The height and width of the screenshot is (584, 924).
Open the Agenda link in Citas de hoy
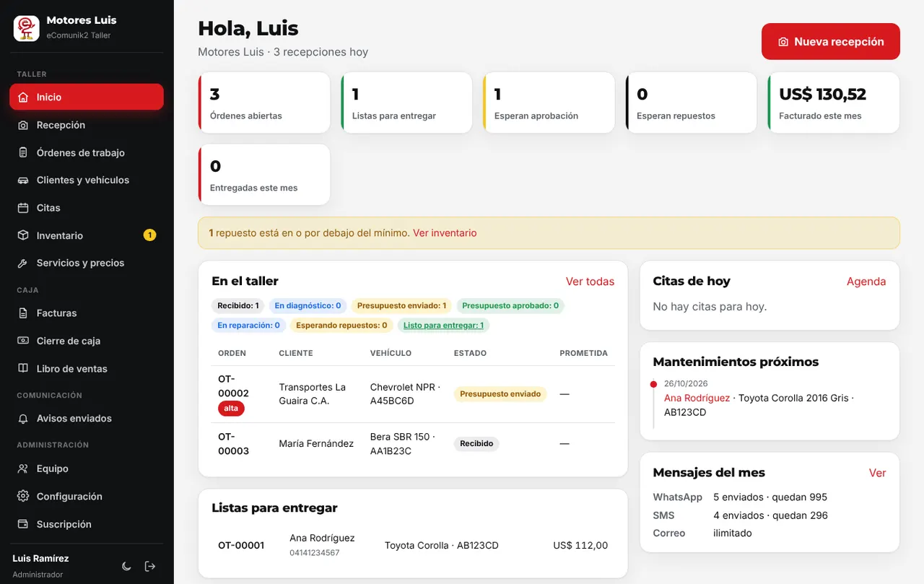coord(866,282)
